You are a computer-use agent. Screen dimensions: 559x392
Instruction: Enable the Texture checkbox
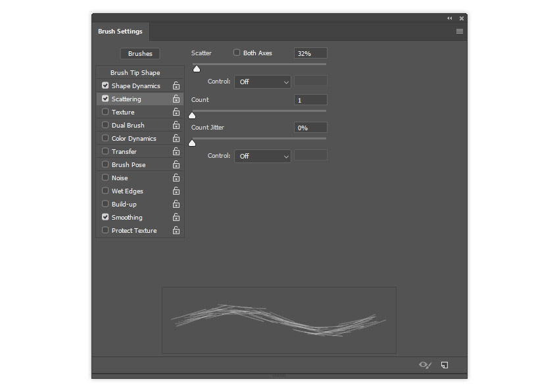tap(105, 112)
